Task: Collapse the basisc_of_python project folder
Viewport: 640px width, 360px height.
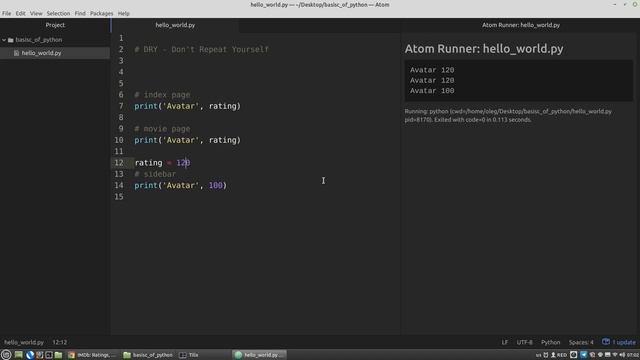Action: 4,40
